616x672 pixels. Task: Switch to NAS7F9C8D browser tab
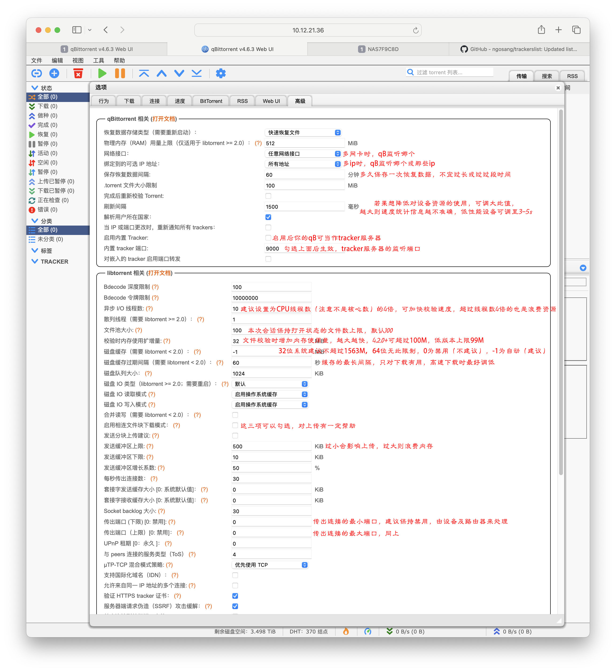click(378, 49)
